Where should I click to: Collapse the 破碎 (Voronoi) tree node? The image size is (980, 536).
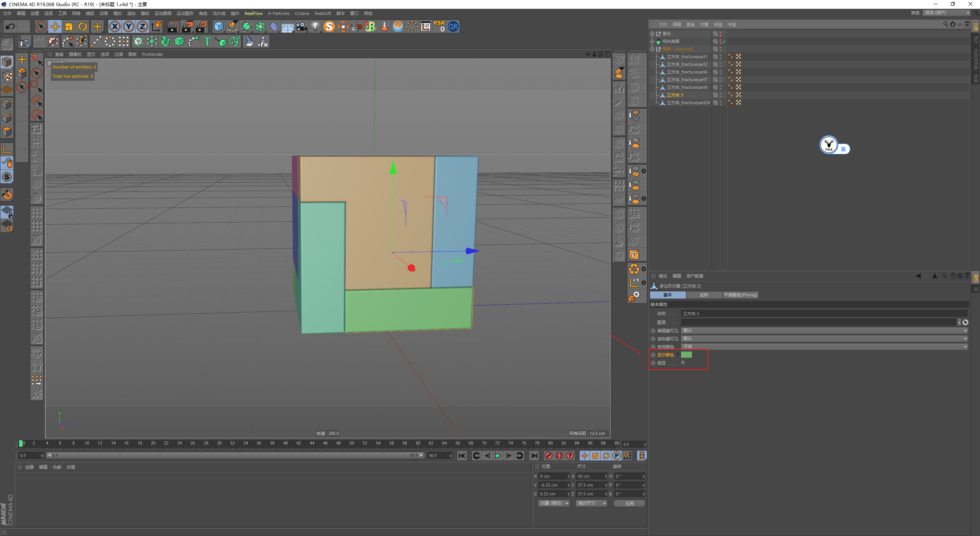(652, 49)
